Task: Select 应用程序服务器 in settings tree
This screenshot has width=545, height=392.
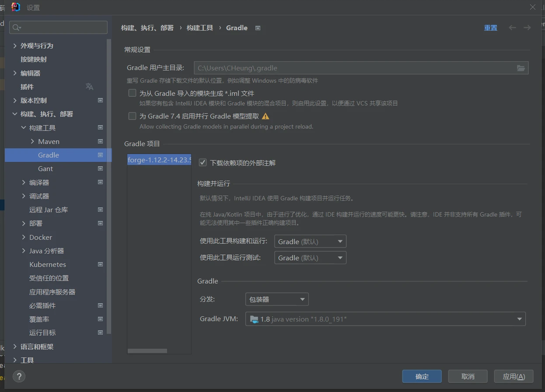Action: click(52, 292)
